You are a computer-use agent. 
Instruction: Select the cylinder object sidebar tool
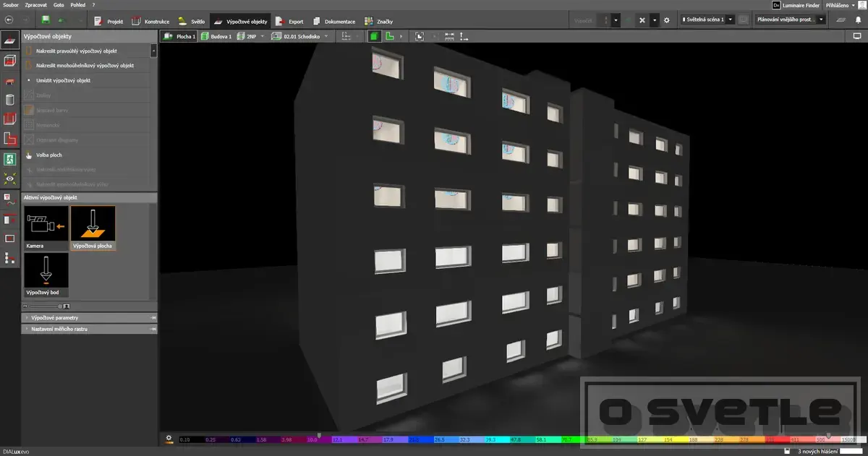tap(9, 100)
